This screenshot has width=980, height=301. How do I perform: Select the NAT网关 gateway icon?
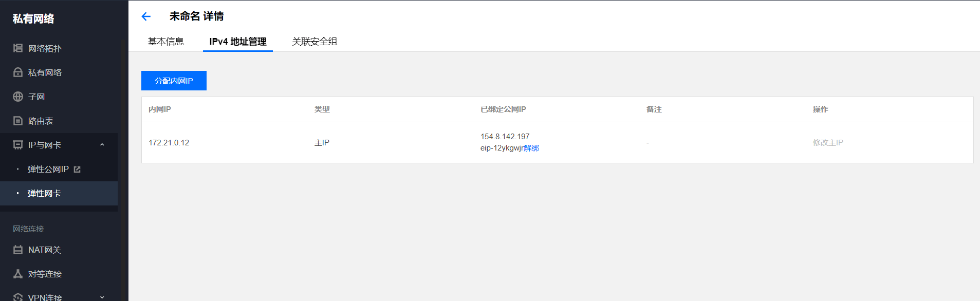click(x=18, y=250)
